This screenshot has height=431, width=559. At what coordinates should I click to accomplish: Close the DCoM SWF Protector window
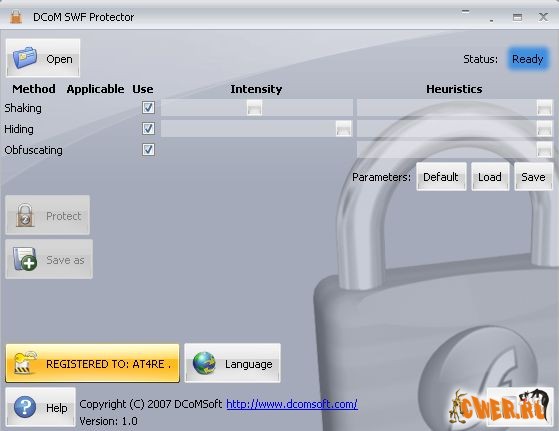543,17
